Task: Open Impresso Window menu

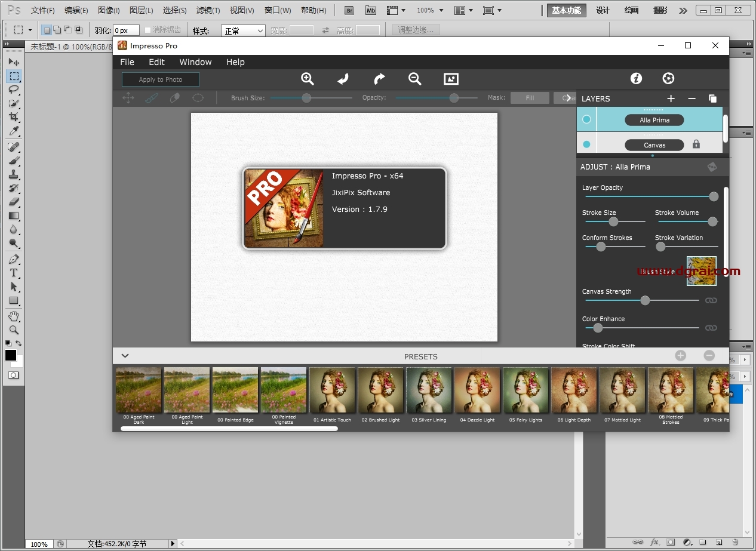Action: (x=195, y=62)
